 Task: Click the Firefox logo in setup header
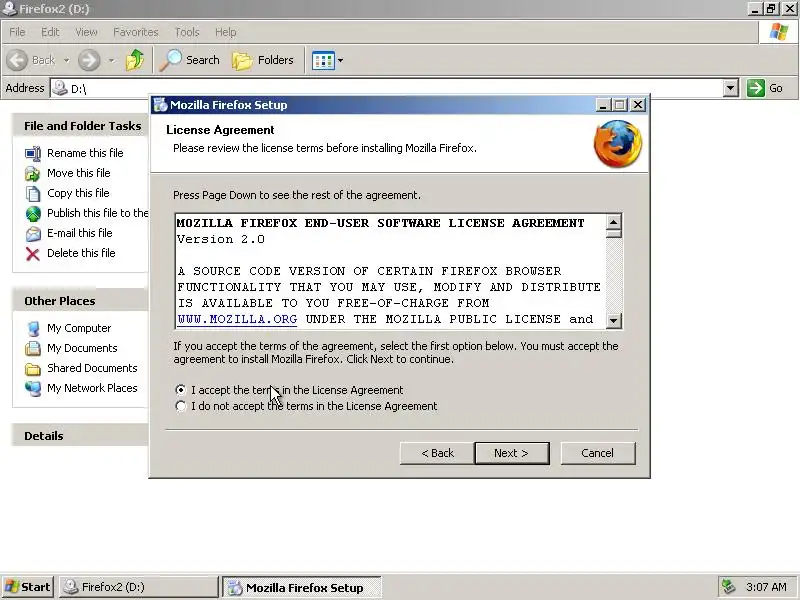coord(618,143)
